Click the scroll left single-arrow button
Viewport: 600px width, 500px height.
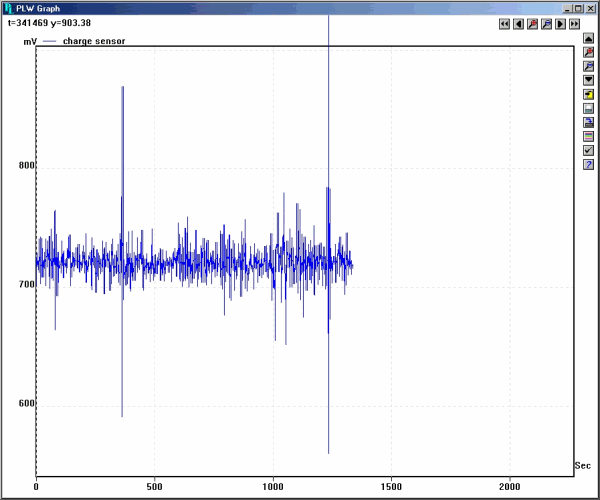pyautogui.click(x=518, y=23)
